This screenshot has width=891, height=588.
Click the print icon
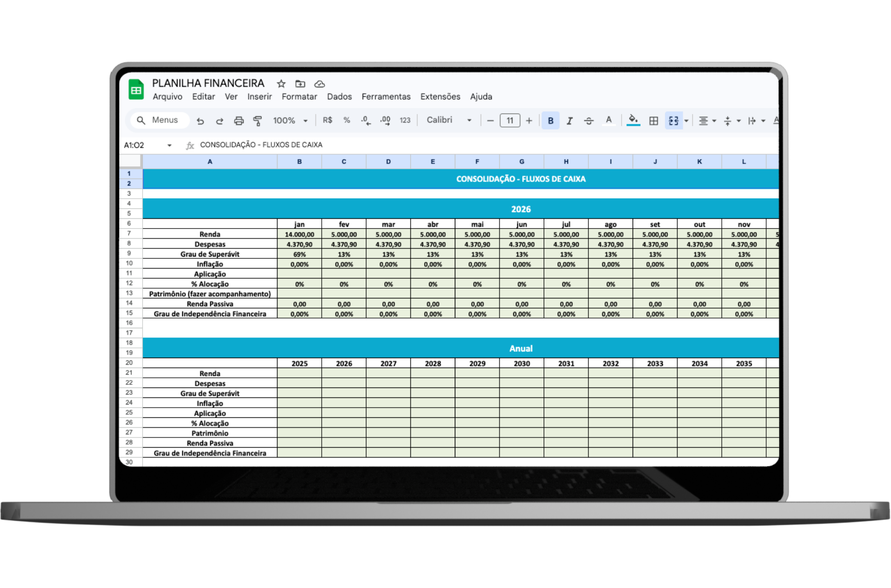coord(239,121)
